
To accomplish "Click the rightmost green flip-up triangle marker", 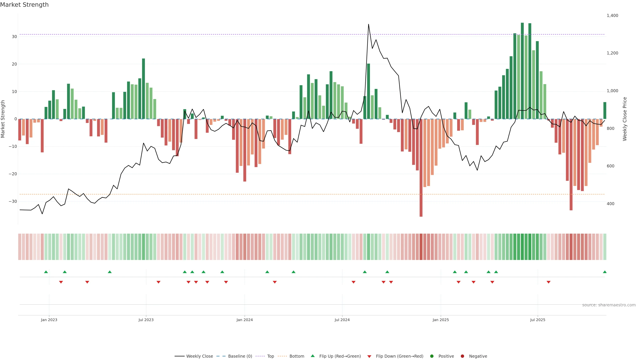I will [604, 272].
